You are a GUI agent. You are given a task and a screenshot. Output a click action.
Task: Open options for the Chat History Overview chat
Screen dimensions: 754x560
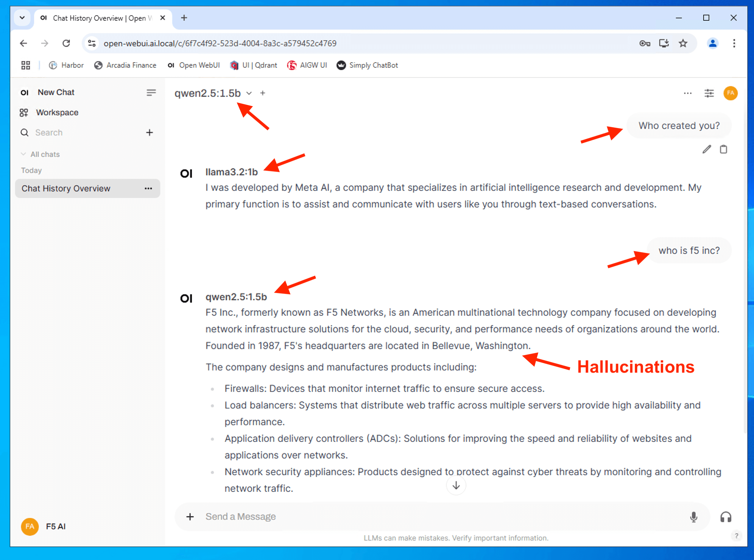(x=148, y=188)
